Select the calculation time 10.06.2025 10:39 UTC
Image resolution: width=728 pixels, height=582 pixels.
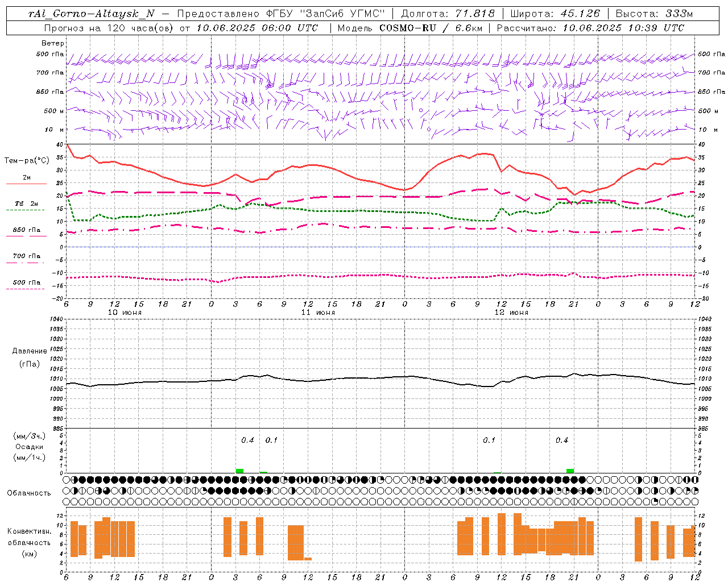[623, 28]
